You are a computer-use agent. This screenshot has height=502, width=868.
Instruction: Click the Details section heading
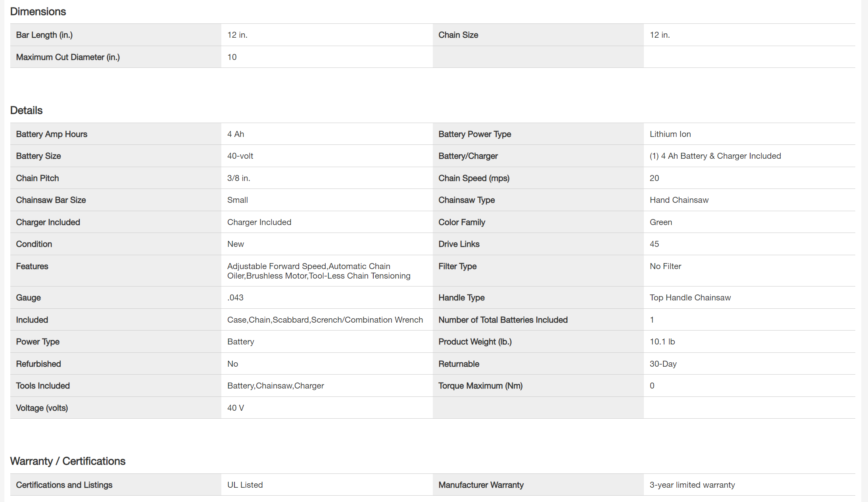coord(26,110)
